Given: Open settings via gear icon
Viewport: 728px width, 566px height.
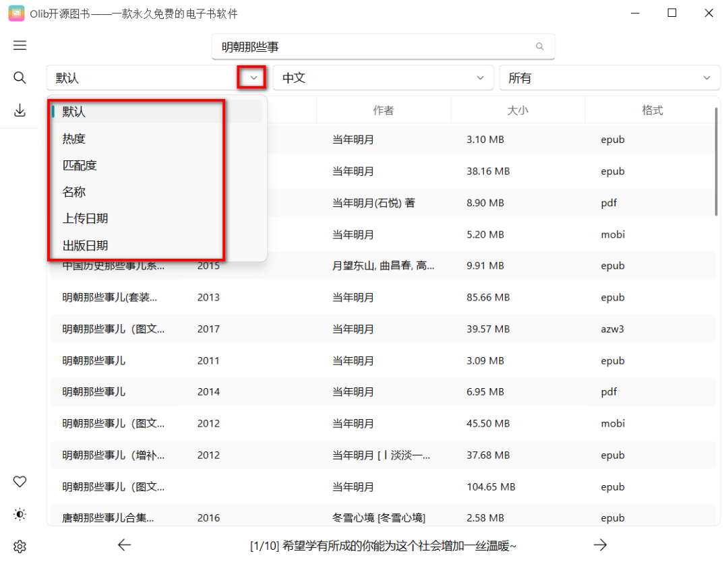Looking at the screenshot, I should coord(20,546).
